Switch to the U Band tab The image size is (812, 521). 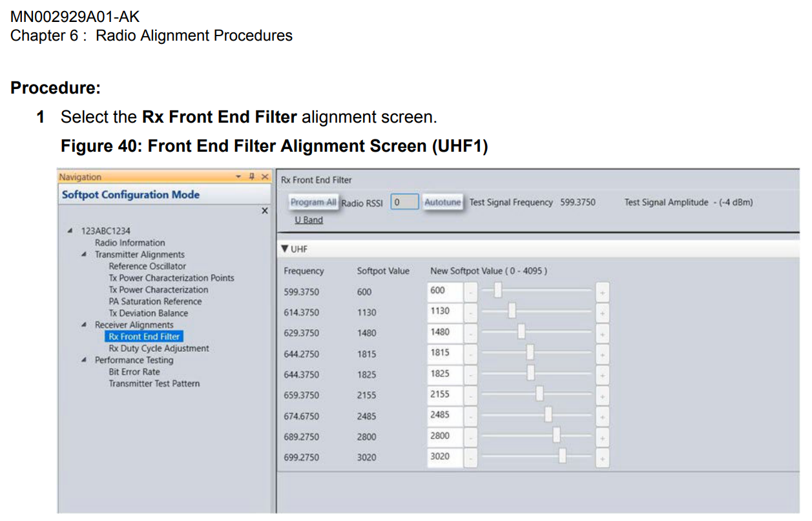(x=309, y=220)
